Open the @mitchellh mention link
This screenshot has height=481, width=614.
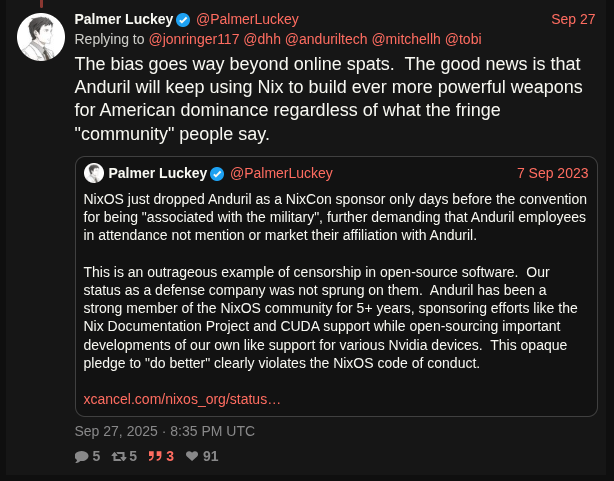(406, 40)
